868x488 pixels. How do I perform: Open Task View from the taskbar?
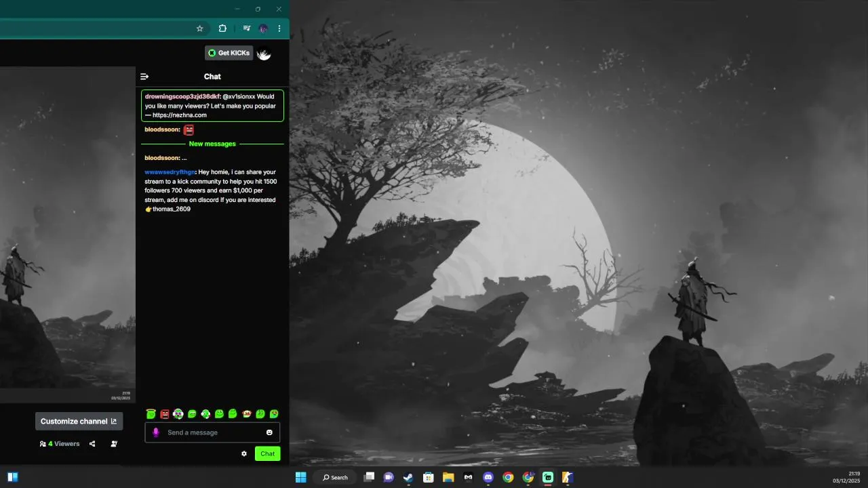coord(369,477)
